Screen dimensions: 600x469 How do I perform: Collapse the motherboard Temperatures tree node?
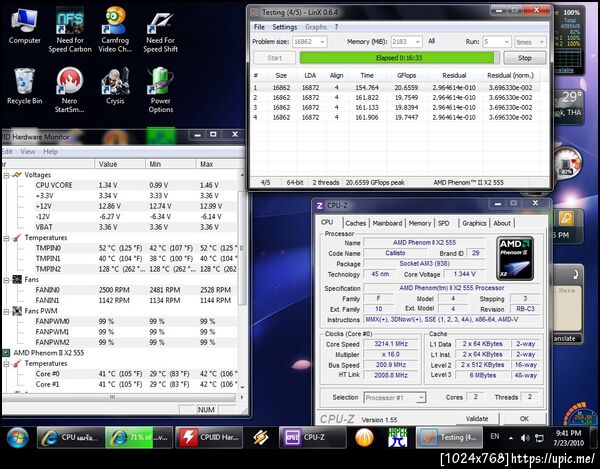(x=7, y=238)
